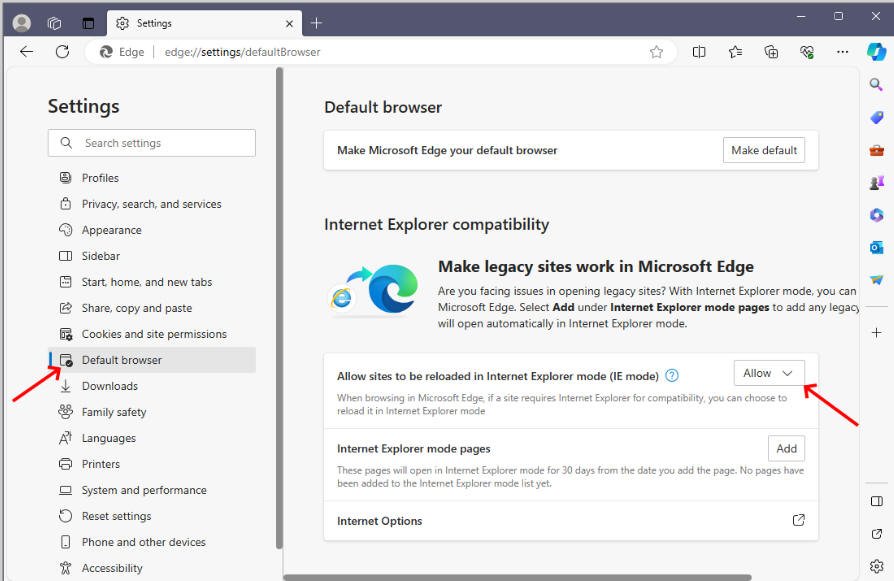Click open link externally icon in sidebar
The height and width of the screenshot is (581, 894).
(876, 534)
